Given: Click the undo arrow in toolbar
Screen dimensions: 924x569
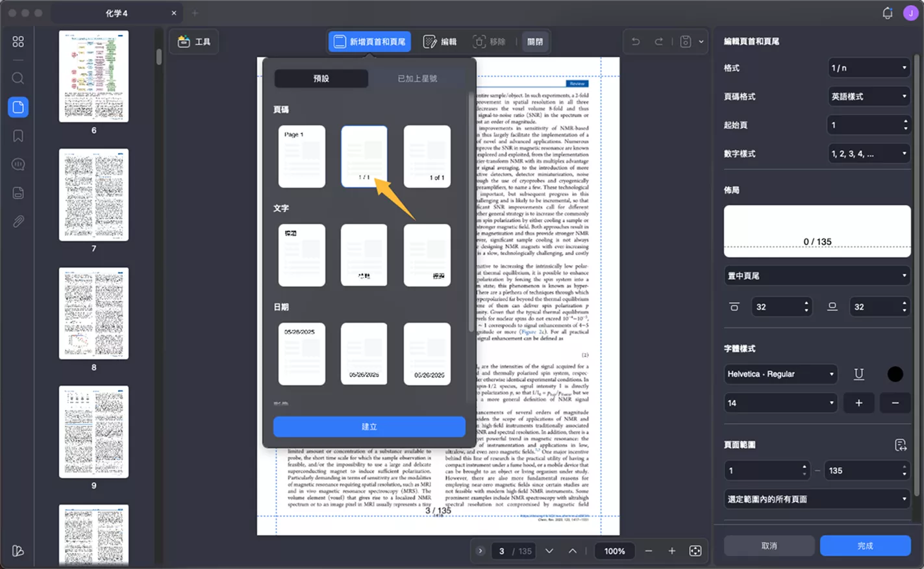Looking at the screenshot, I should point(636,42).
